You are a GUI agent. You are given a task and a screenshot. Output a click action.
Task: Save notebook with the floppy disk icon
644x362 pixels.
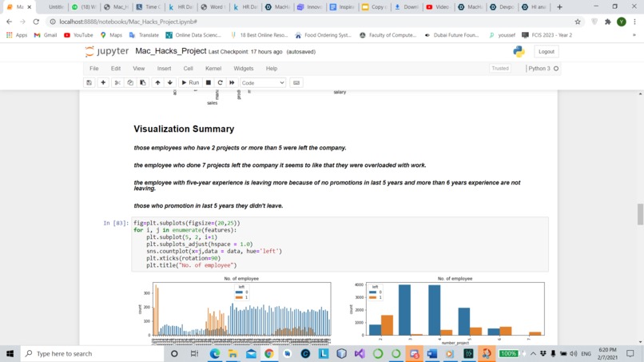point(89,82)
